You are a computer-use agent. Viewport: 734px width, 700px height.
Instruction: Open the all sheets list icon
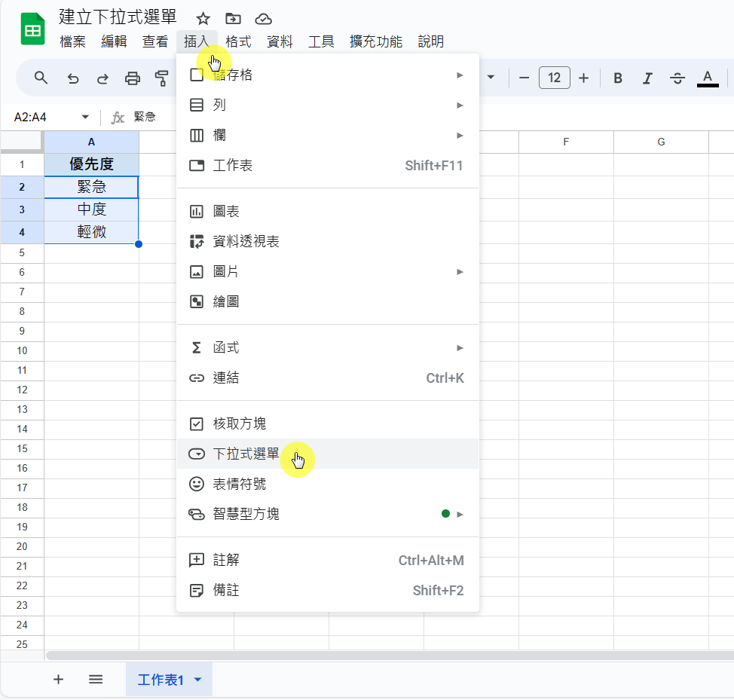96,679
